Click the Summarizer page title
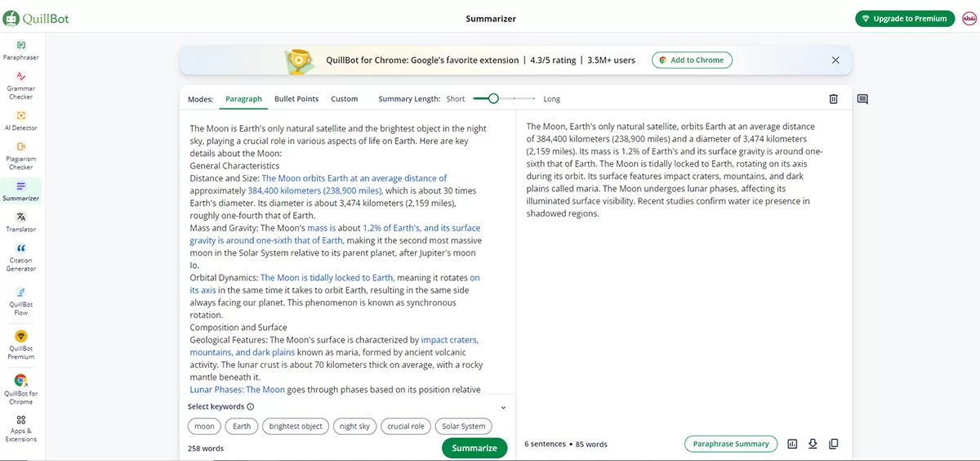 491,18
